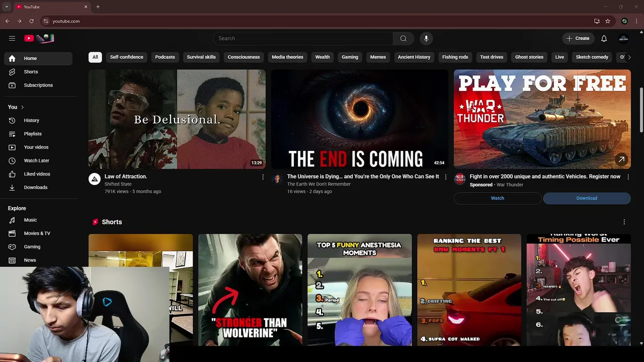Open the hamburger guide menu
This screenshot has width=644, height=362.
click(12, 38)
